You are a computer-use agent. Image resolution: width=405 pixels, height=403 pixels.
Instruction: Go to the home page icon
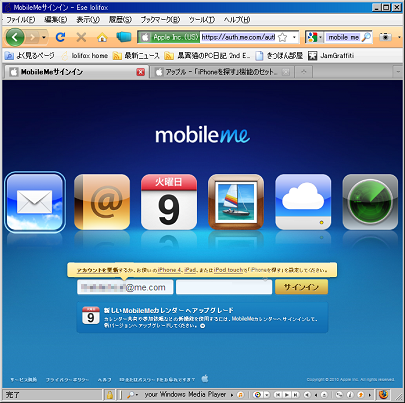(x=102, y=37)
